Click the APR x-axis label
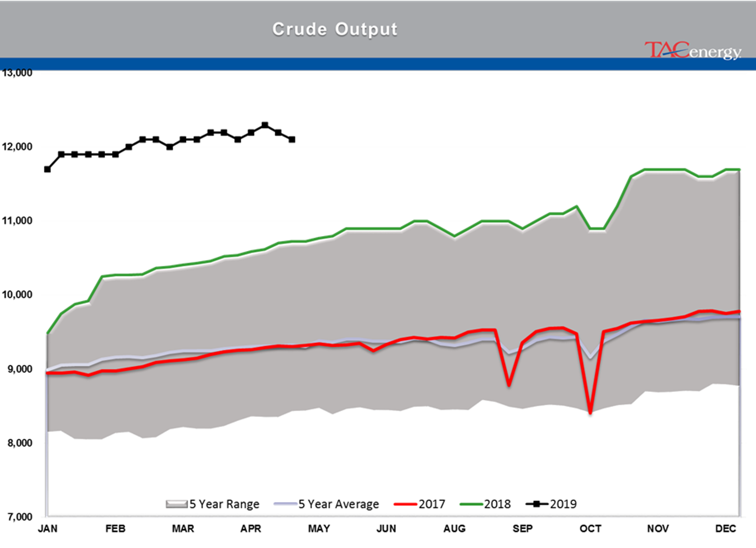Screen dimensions: 756x548 (251, 529)
